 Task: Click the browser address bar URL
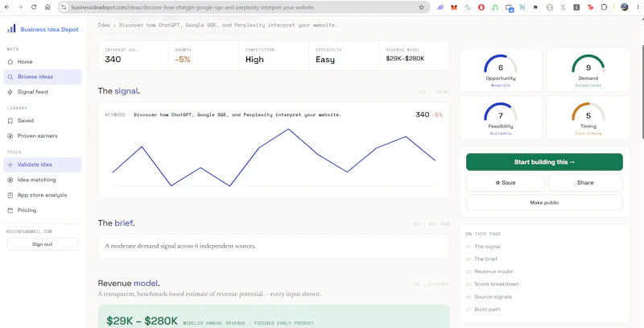(x=192, y=7)
